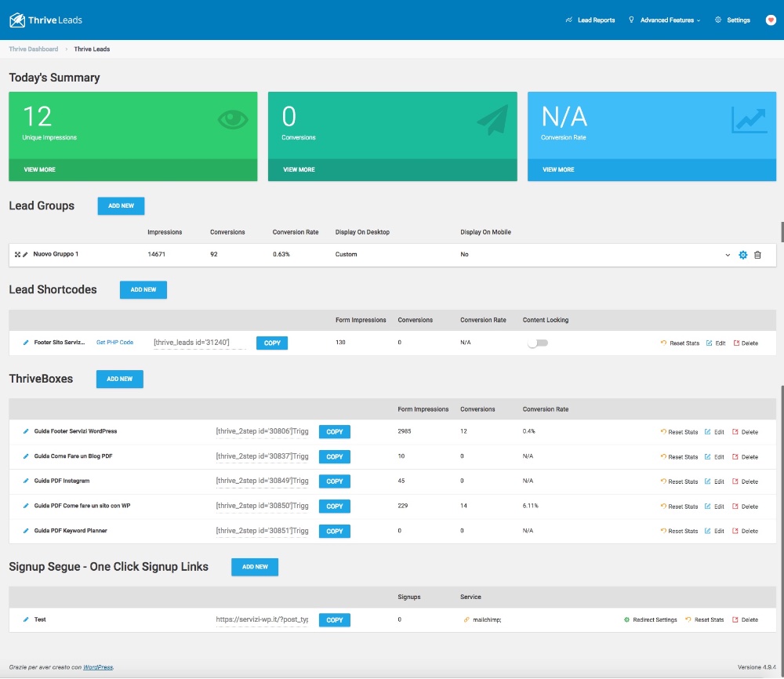The height and width of the screenshot is (679, 784).
Task: Rename Guida PDF Keyword Planner via pencil
Action: pyautogui.click(x=26, y=531)
